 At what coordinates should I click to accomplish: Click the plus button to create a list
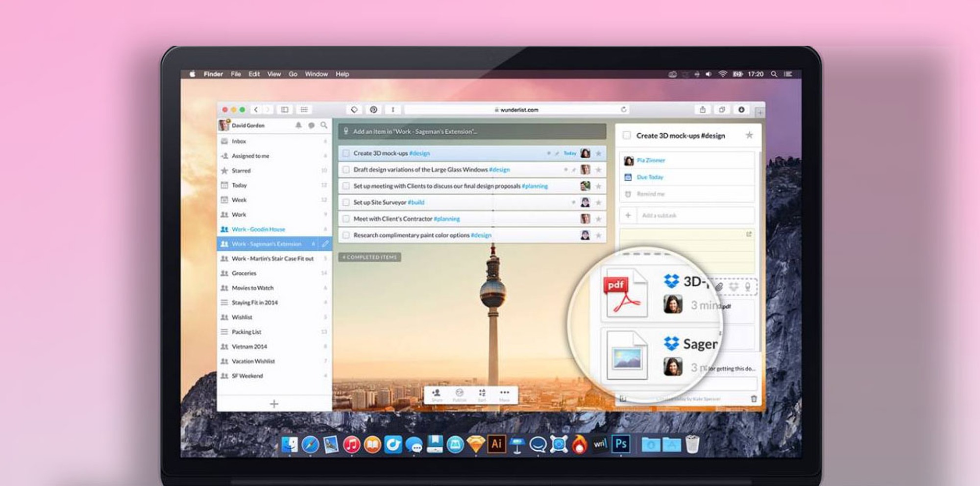pyautogui.click(x=274, y=404)
